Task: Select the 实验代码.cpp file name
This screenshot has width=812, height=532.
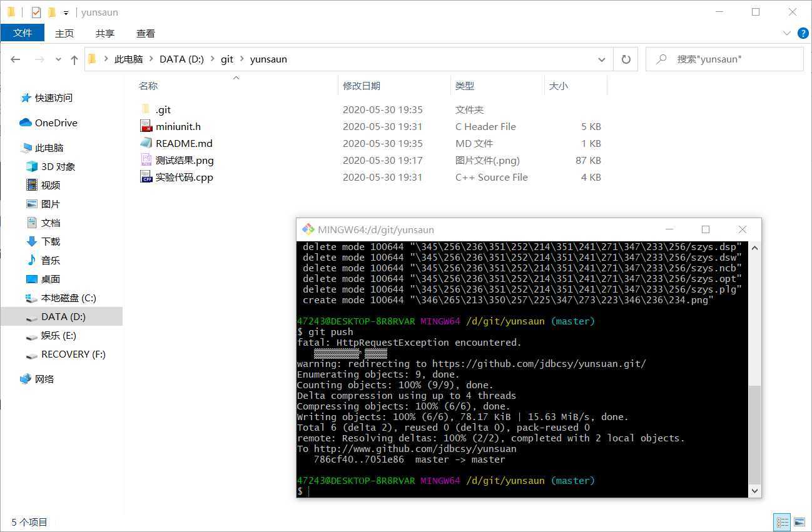Action: (x=185, y=177)
